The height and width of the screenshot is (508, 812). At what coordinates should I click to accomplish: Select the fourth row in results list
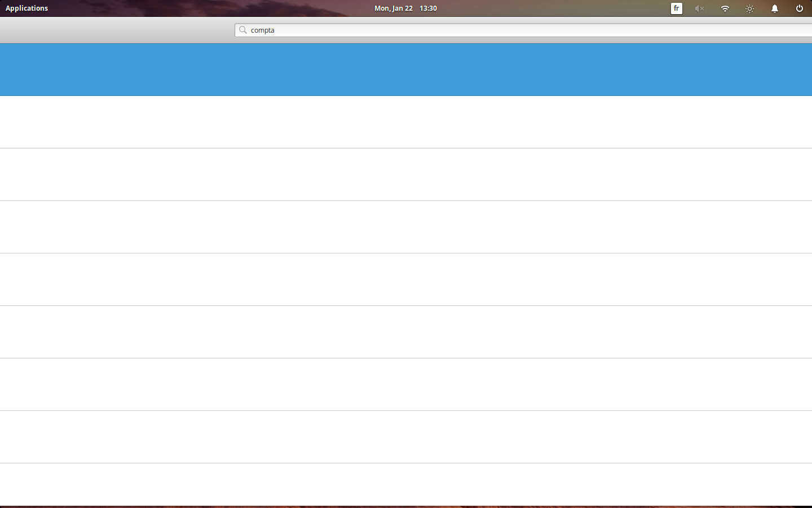click(406, 227)
